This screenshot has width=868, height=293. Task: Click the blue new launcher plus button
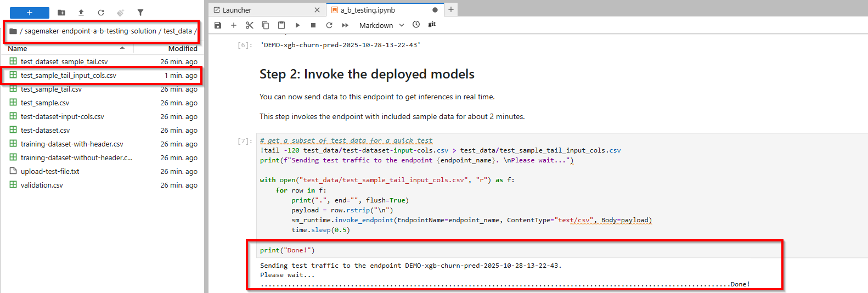[x=30, y=13]
